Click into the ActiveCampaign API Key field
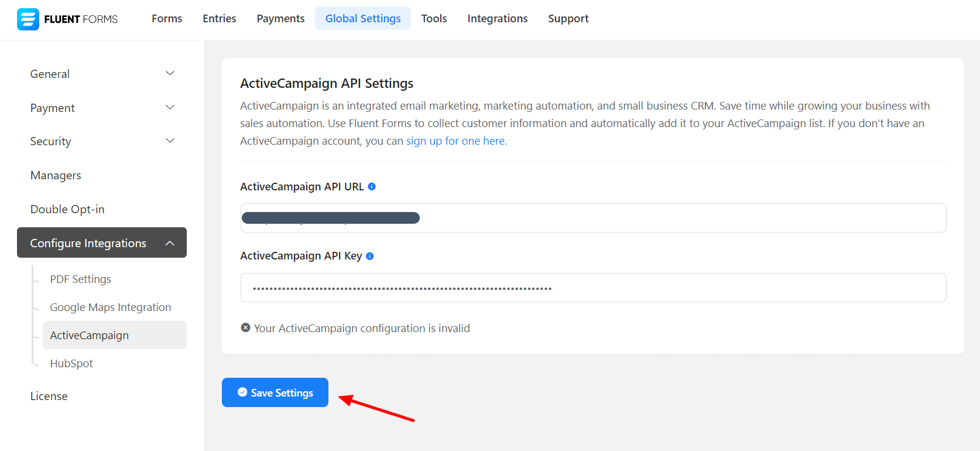980x451 pixels. 593,288
